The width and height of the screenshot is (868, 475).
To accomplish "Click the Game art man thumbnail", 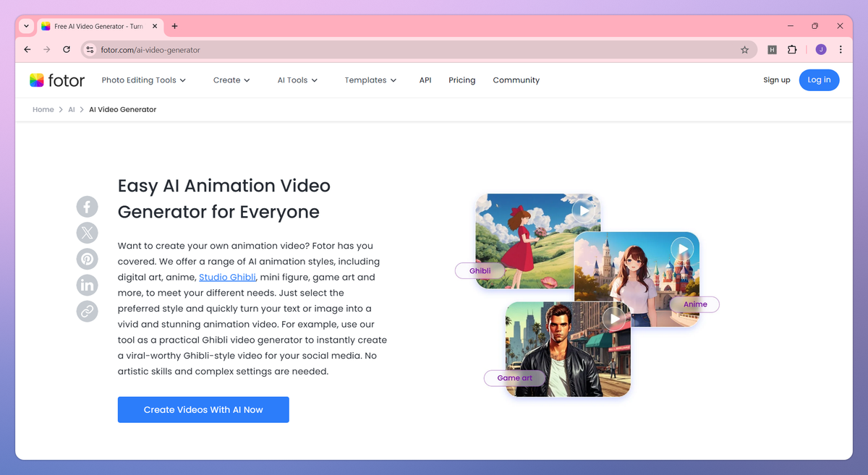I will (x=568, y=349).
